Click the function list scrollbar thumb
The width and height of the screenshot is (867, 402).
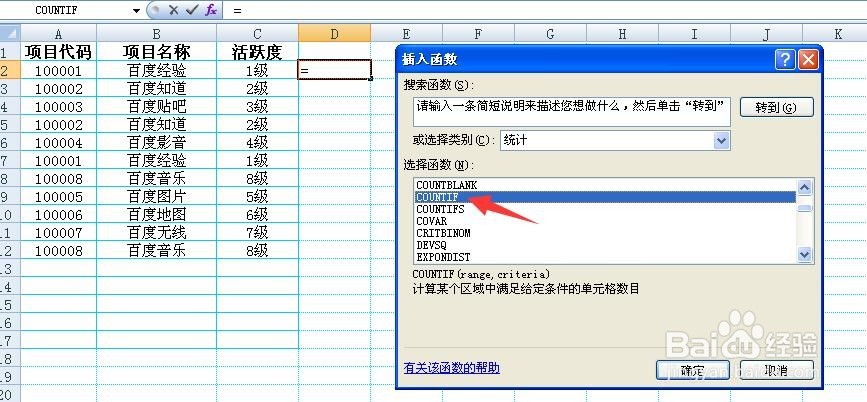805,207
